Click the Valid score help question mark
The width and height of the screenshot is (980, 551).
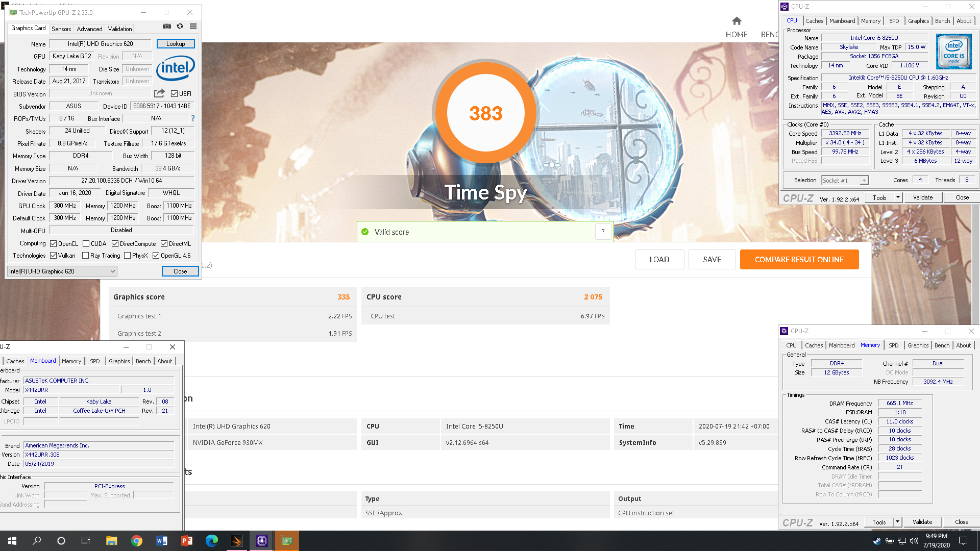(603, 232)
